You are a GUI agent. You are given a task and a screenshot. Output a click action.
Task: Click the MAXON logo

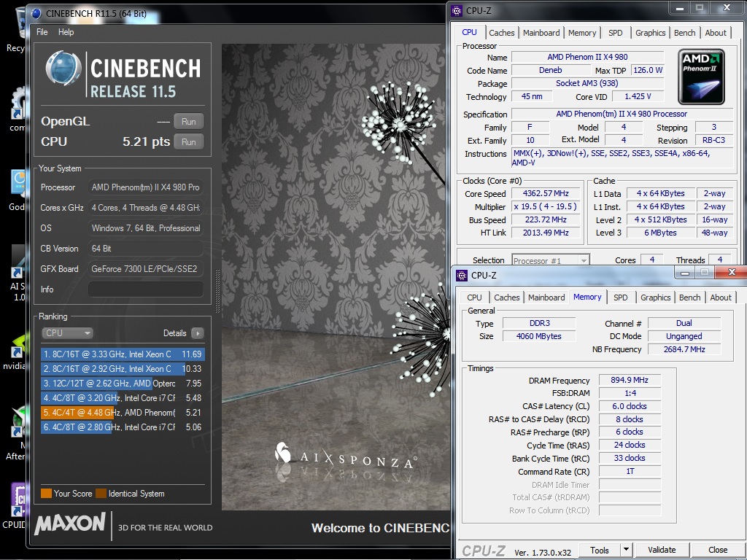pyautogui.click(x=70, y=524)
